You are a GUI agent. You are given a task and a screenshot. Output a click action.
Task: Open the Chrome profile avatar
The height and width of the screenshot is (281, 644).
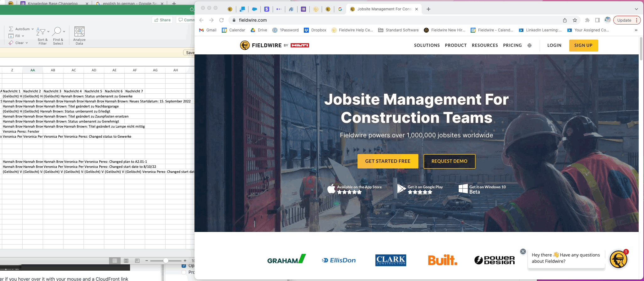(x=608, y=20)
